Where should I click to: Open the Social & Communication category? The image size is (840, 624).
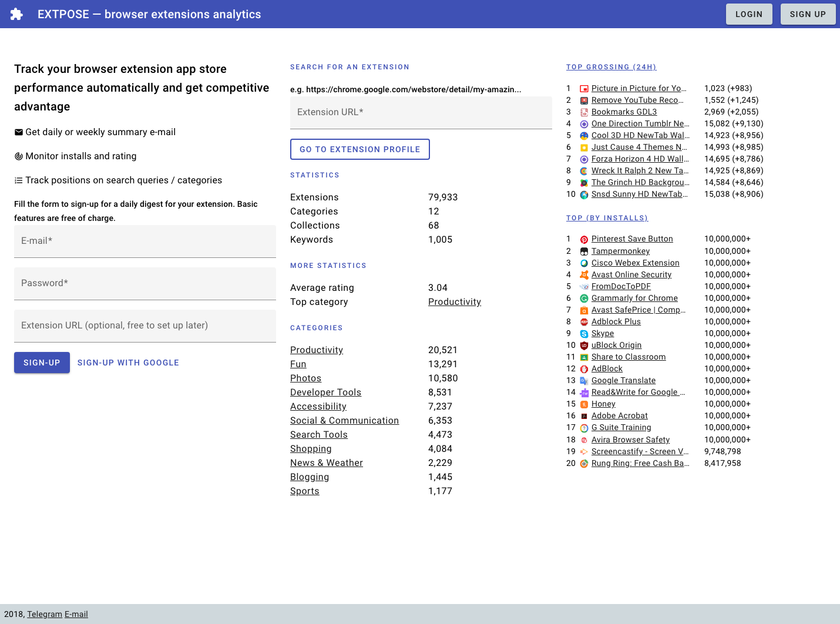point(345,421)
